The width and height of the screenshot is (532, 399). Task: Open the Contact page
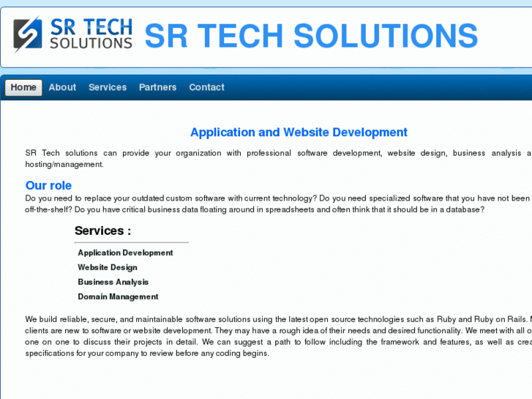tap(206, 88)
